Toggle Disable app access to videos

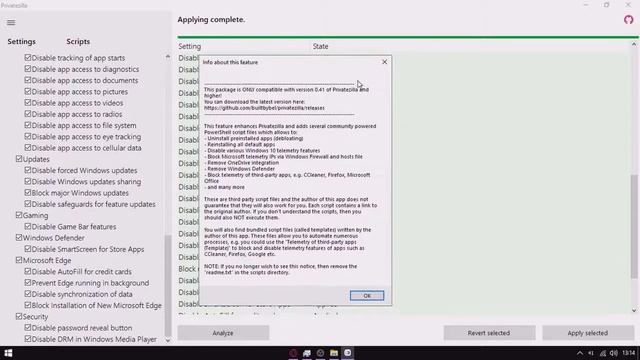point(28,102)
